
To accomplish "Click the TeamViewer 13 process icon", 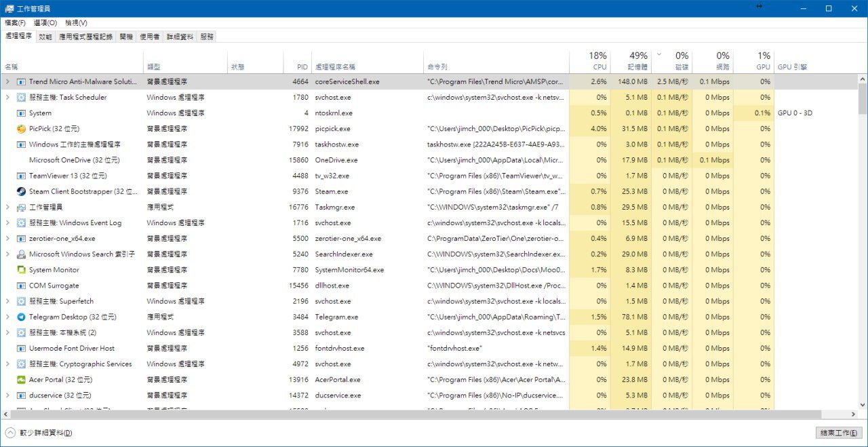I will pos(21,176).
